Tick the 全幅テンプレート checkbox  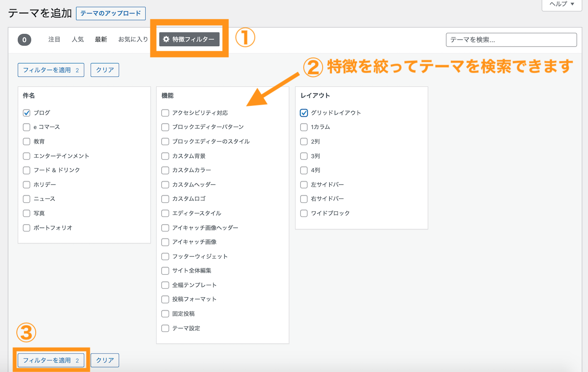pyautogui.click(x=165, y=285)
